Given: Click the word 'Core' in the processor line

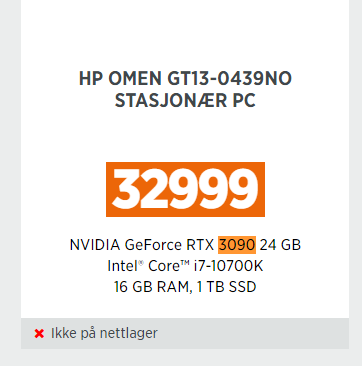Looking at the screenshot, I should click(164, 266).
